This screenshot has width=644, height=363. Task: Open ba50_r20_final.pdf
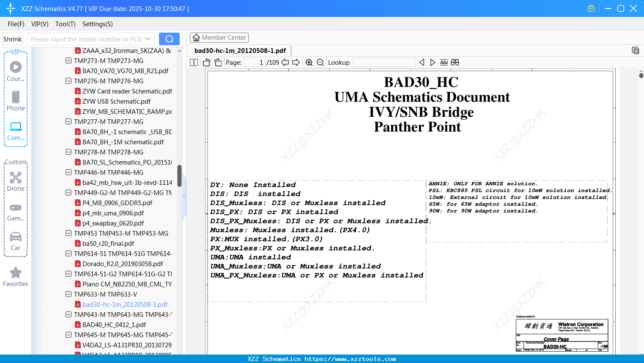(x=108, y=244)
